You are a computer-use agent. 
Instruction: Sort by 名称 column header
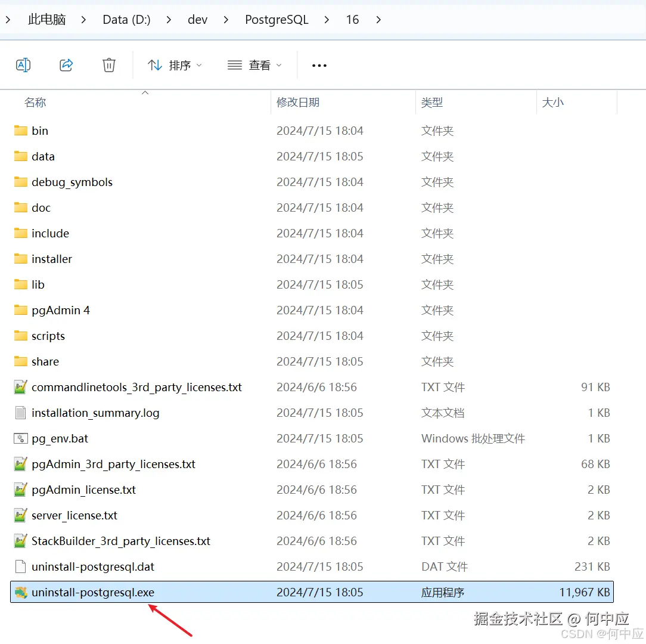point(35,102)
